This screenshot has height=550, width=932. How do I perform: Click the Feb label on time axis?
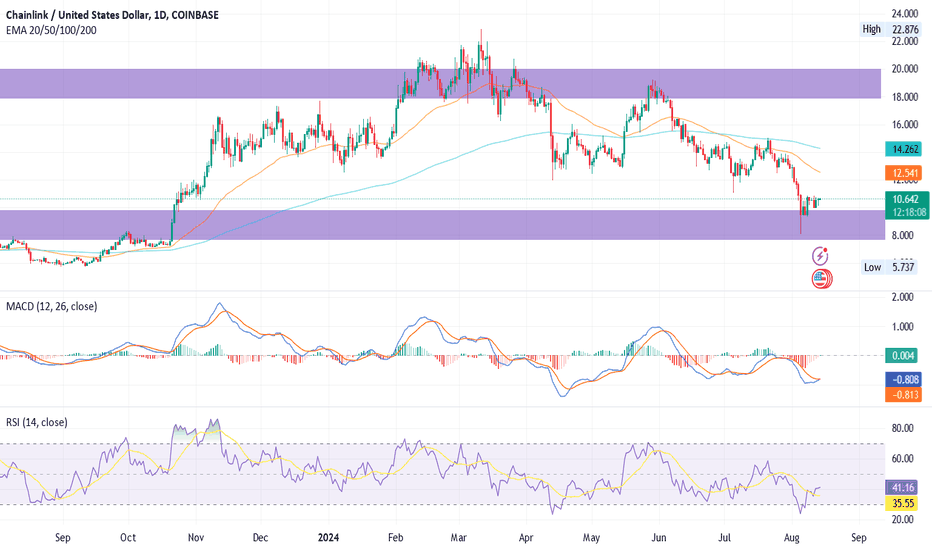click(395, 538)
